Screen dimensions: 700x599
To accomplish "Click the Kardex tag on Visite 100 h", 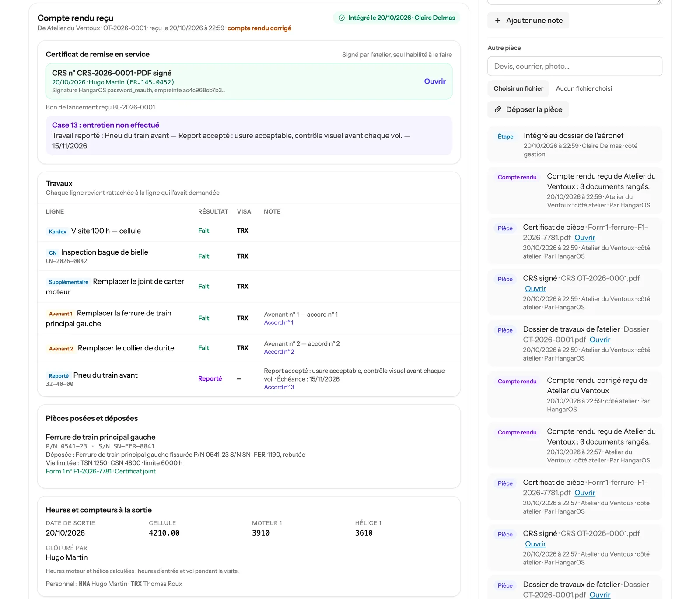I will pyautogui.click(x=57, y=231).
